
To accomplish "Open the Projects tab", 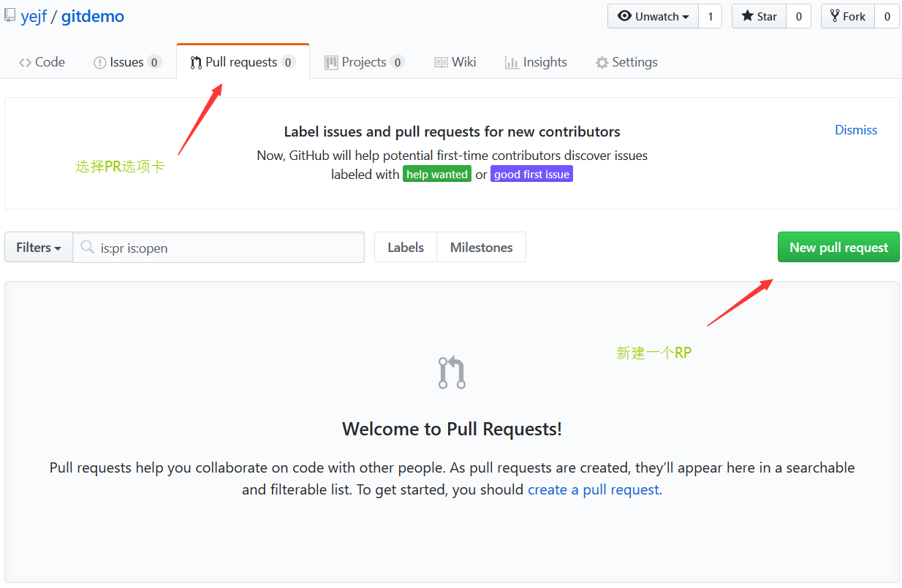I will (364, 62).
